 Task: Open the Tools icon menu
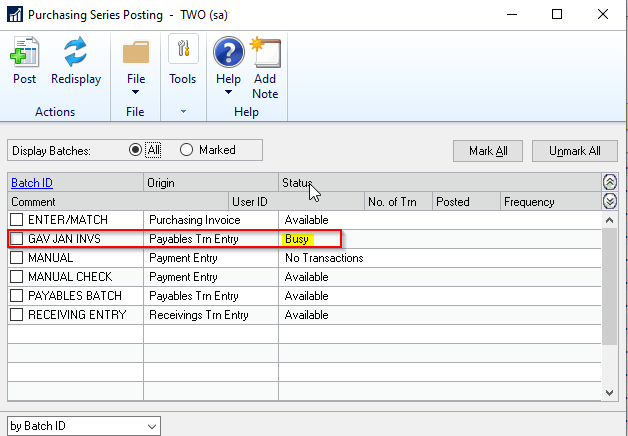(x=183, y=52)
